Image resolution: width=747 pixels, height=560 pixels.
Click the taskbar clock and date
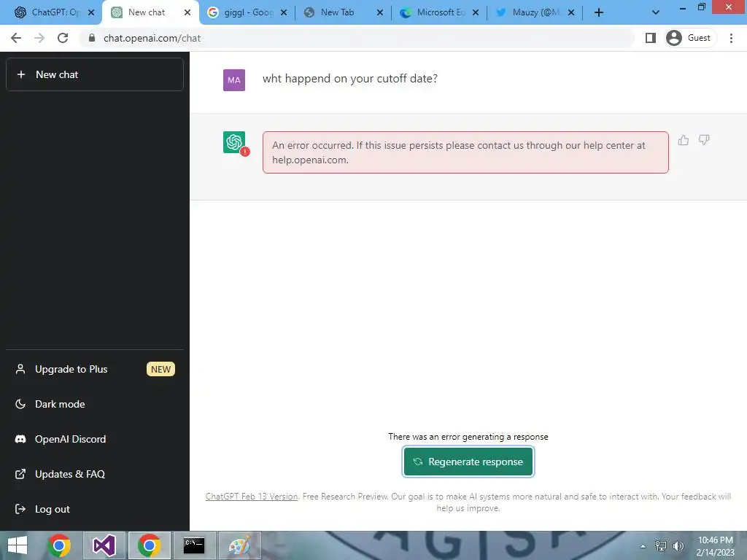tap(715, 546)
